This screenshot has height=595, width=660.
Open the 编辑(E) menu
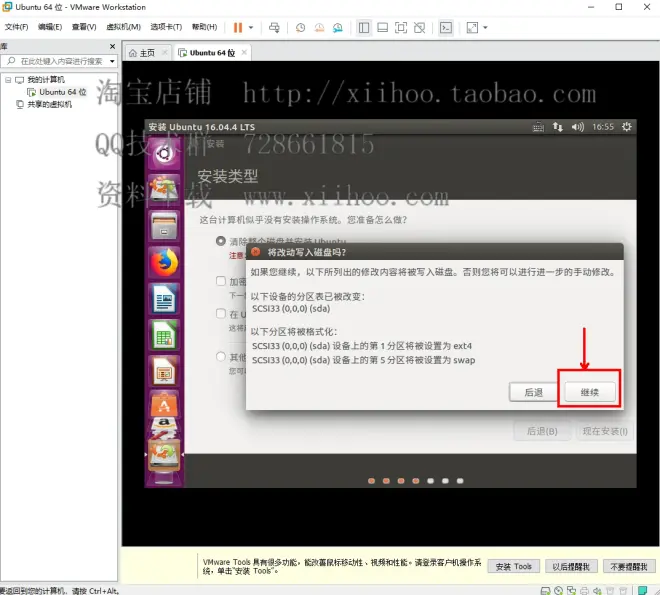point(50,27)
